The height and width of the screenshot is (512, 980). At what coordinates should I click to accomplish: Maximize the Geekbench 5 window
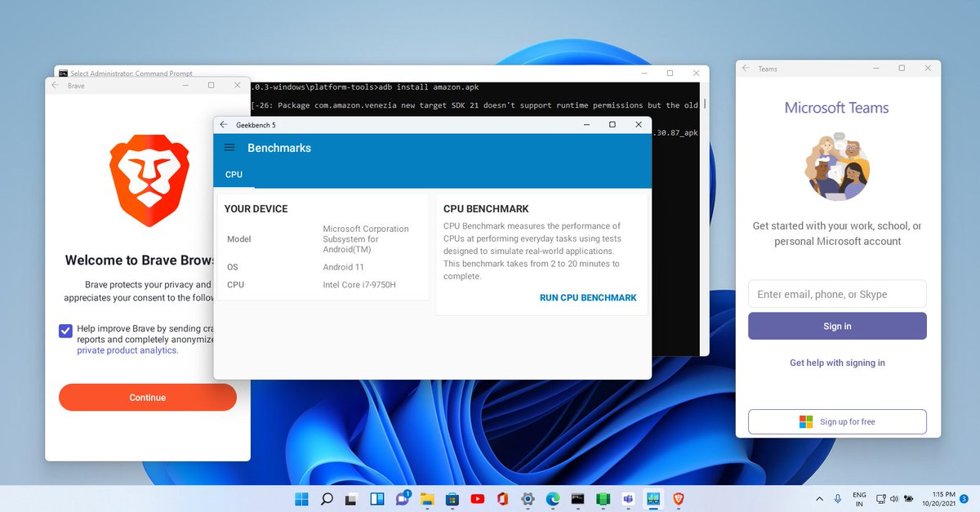tap(612, 125)
